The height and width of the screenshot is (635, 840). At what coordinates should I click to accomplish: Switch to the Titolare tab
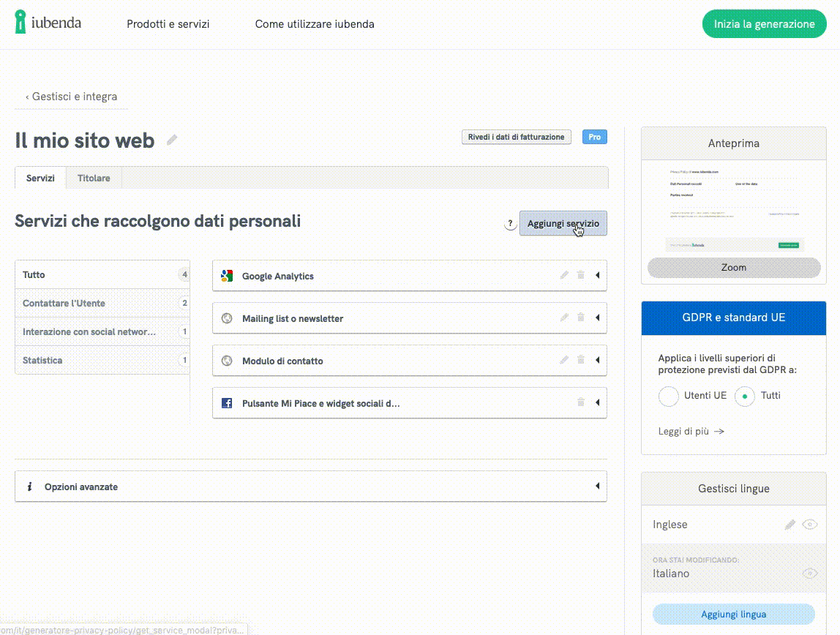point(94,179)
